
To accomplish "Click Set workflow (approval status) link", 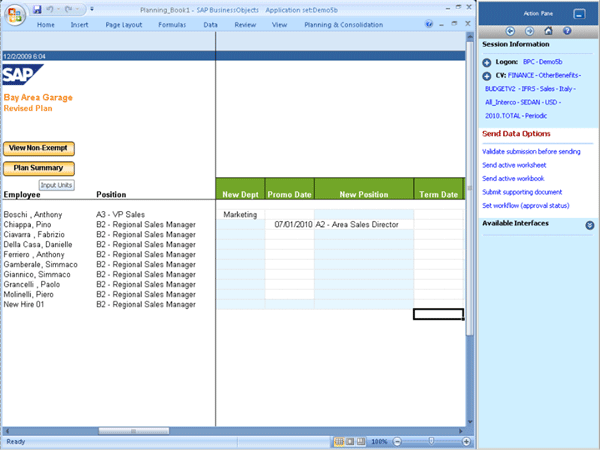I will (526, 205).
